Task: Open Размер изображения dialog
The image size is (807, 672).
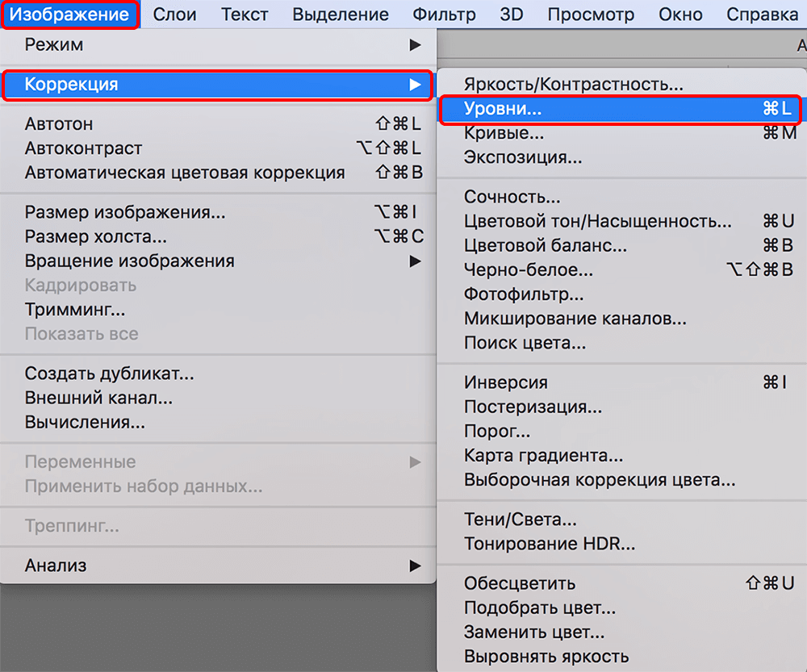Action: tap(125, 212)
